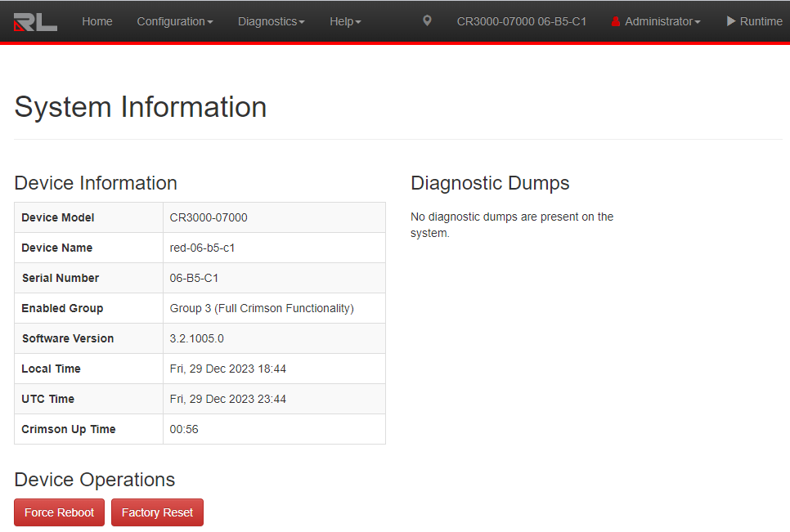This screenshot has height=532, width=790.
Task: Click the Runtime play triangle icon
Action: point(731,21)
